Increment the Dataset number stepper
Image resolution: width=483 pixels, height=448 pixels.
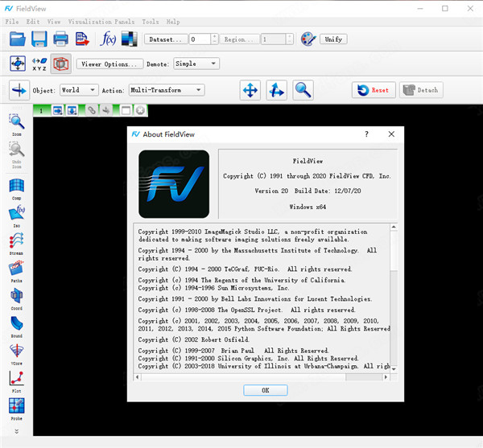215,37
